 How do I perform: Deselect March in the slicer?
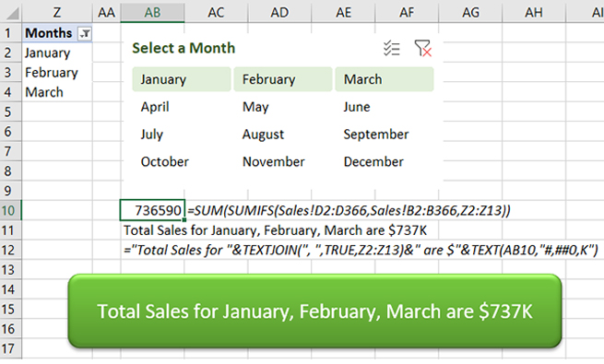385,79
